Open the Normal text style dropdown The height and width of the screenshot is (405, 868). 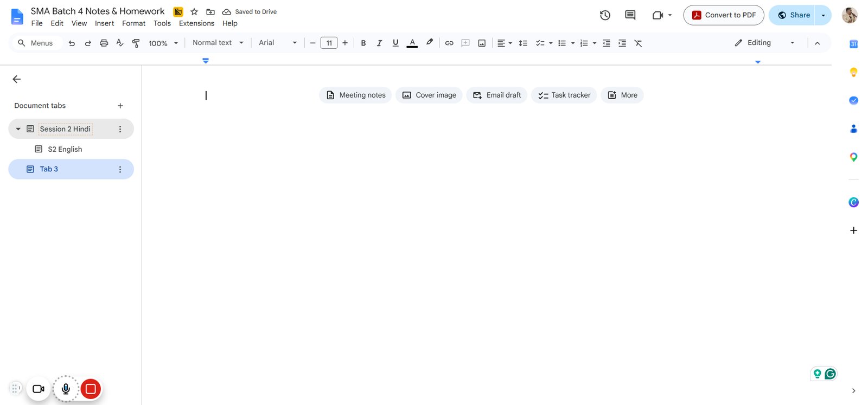pos(218,43)
